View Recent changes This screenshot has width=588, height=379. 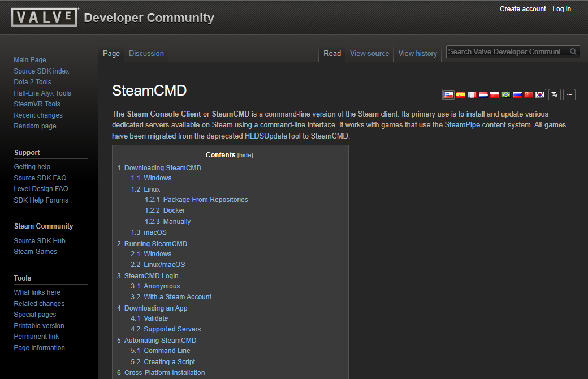(x=38, y=115)
